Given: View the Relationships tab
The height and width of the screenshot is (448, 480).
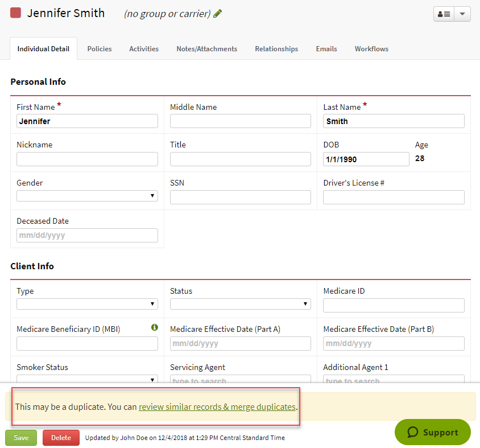Looking at the screenshot, I should pos(276,49).
